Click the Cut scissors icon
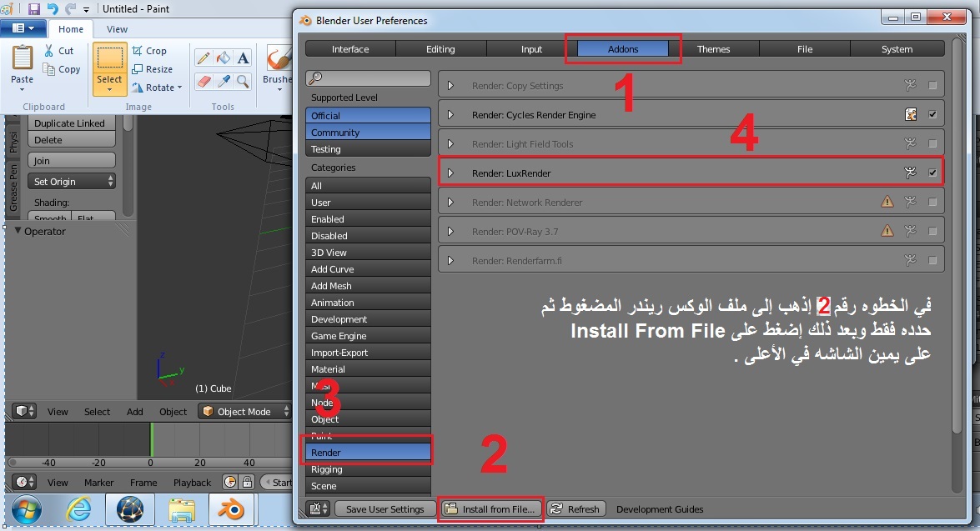 [x=48, y=51]
